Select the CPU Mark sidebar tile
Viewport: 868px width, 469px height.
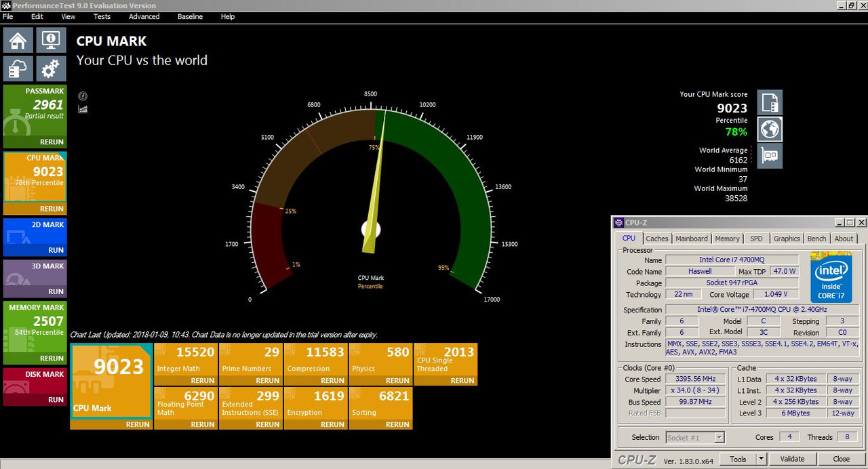35,177
